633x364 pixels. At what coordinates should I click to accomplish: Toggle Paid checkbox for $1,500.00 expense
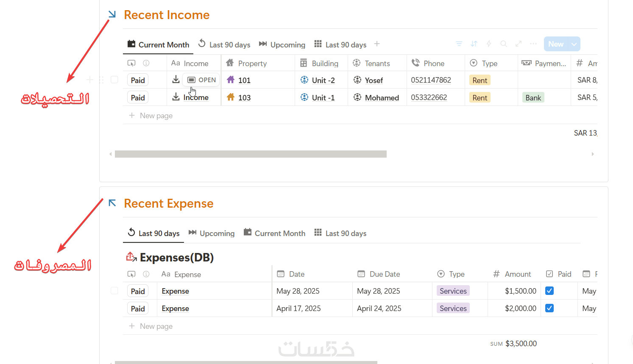click(x=549, y=291)
